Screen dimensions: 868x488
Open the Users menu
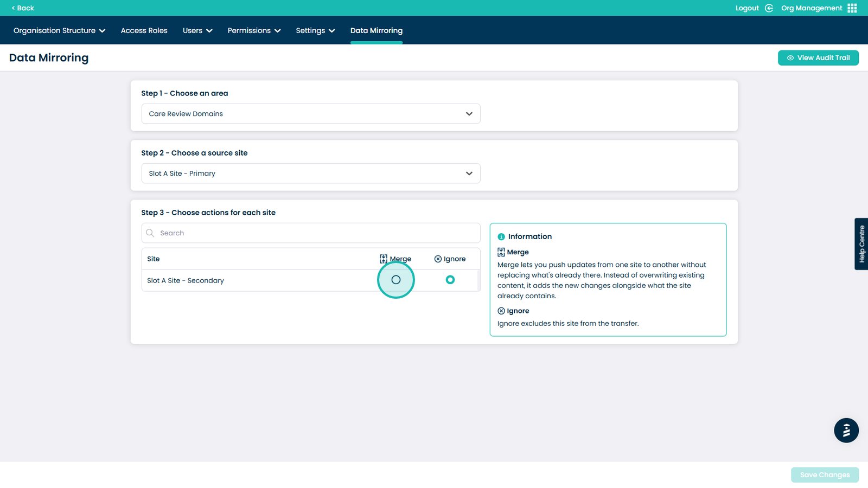(197, 31)
